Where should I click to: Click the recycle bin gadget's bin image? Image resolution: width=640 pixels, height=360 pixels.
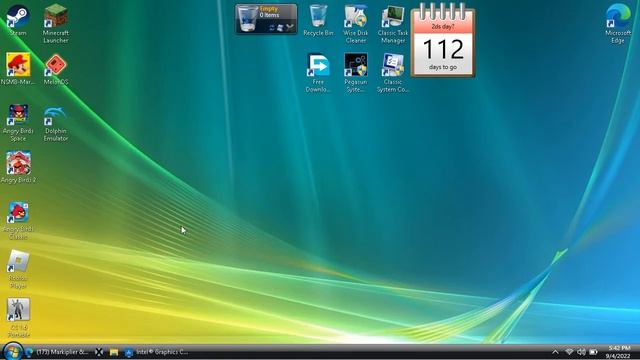click(248, 18)
